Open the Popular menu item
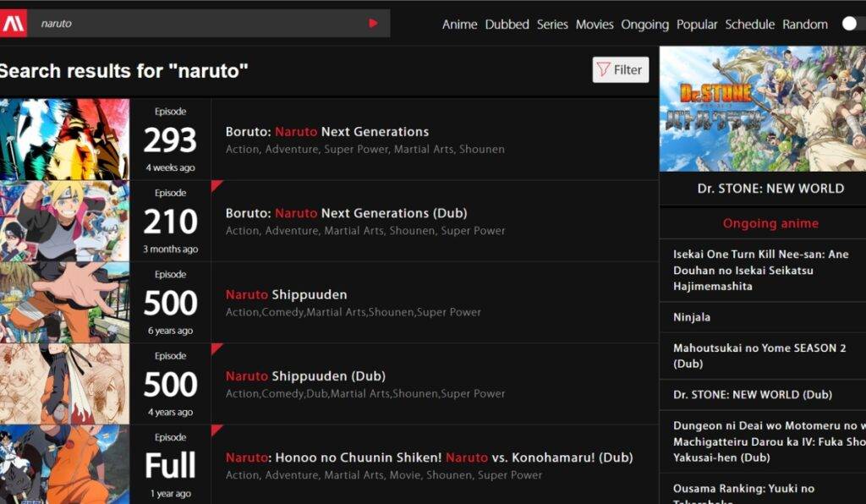The width and height of the screenshot is (866, 504). pos(697,25)
